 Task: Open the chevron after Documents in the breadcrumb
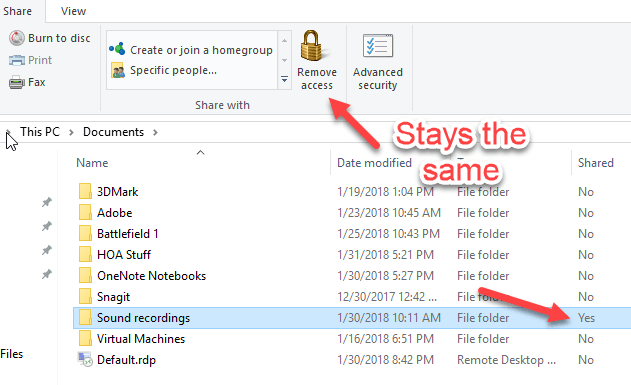[155, 132]
